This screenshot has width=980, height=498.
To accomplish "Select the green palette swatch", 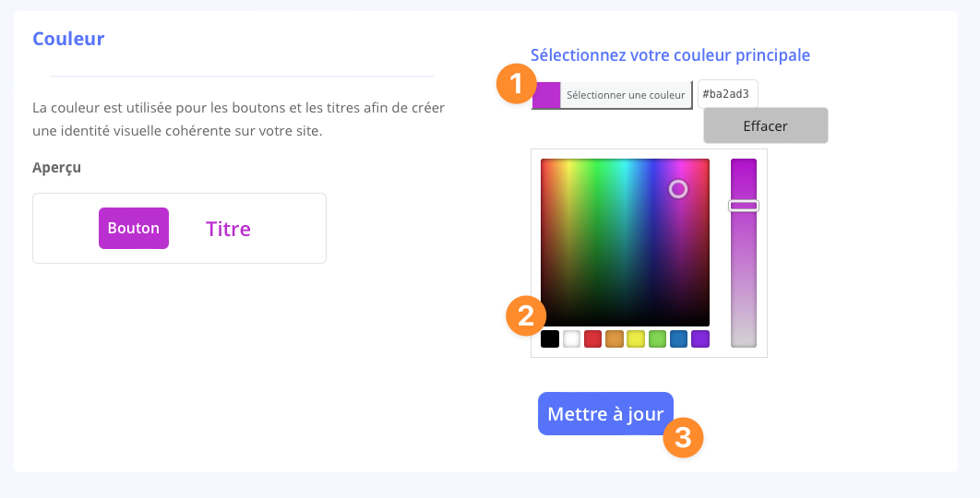I will [657, 339].
